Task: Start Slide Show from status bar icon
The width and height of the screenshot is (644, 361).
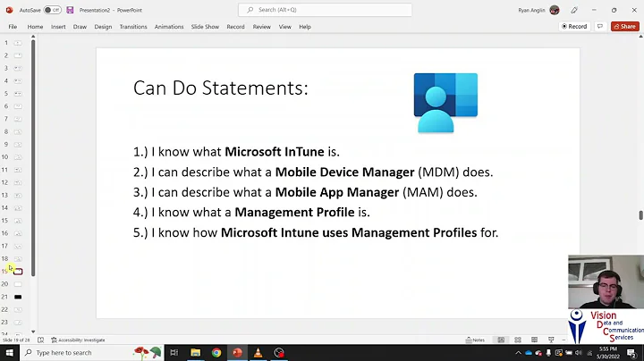Action: coord(551,340)
